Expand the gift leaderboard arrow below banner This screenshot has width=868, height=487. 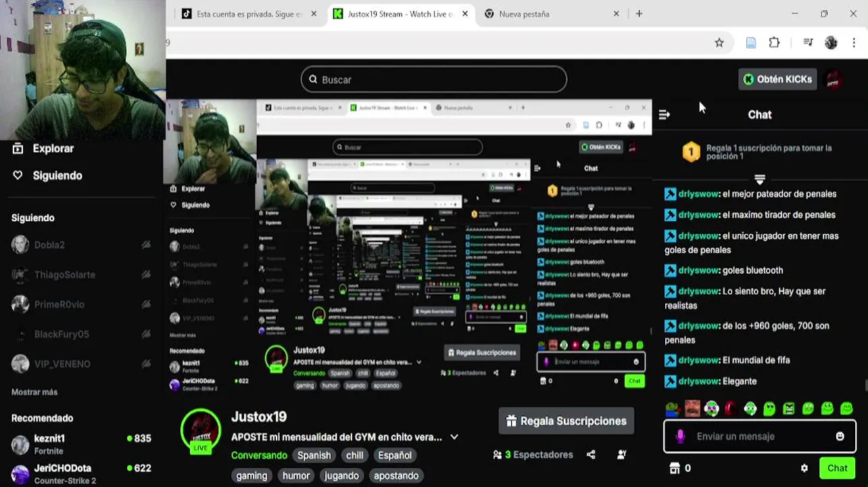point(759,180)
